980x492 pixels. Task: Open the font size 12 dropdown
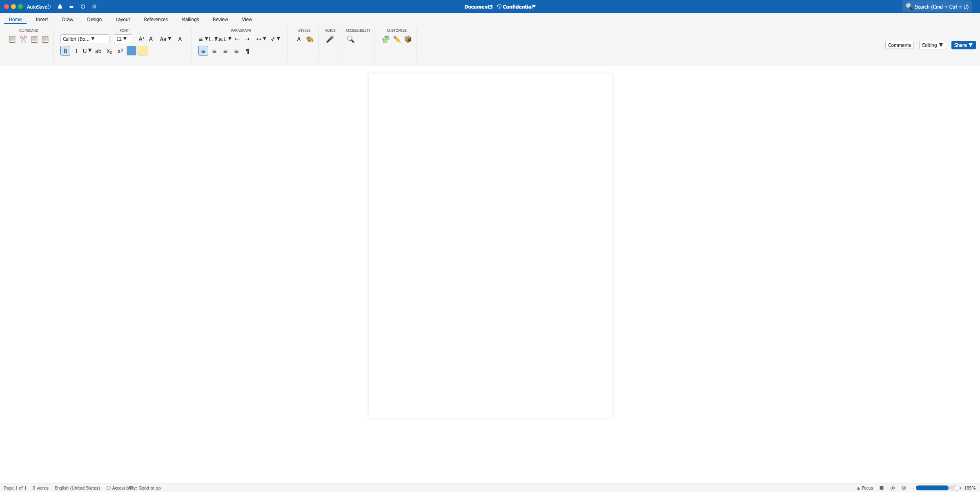tap(122, 39)
